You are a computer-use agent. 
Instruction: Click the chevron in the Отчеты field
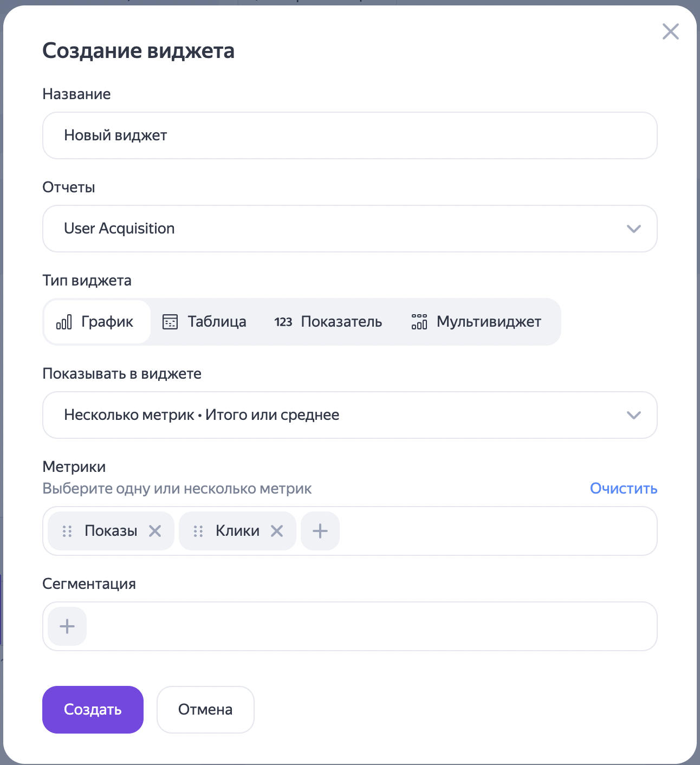pos(634,229)
